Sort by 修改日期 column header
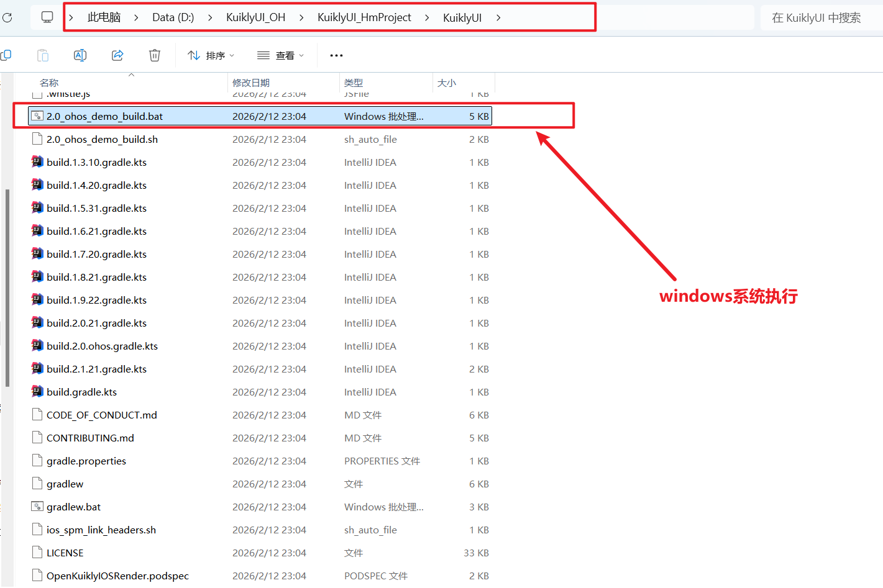 click(x=251, y=83)
